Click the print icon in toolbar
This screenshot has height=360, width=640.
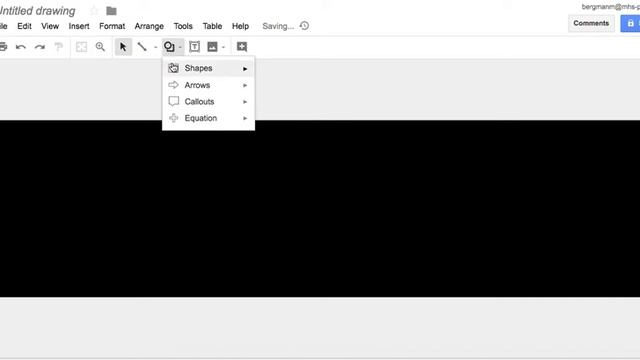coord(3,47)
